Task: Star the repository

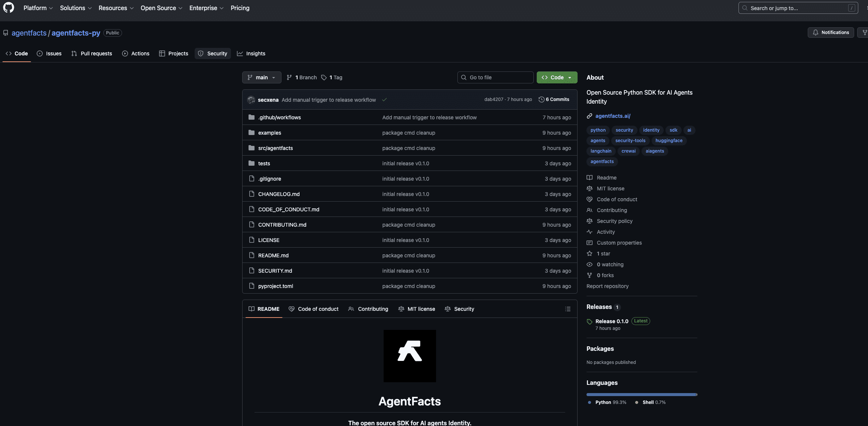Action: (599, 253)
